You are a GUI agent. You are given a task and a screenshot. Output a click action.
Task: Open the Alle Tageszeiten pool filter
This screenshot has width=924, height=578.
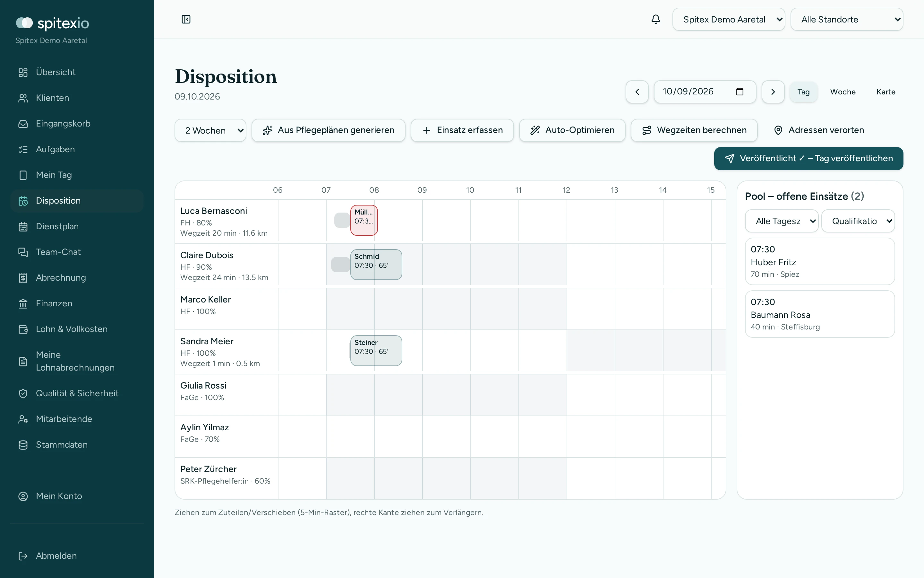click(x=782, y=221)
